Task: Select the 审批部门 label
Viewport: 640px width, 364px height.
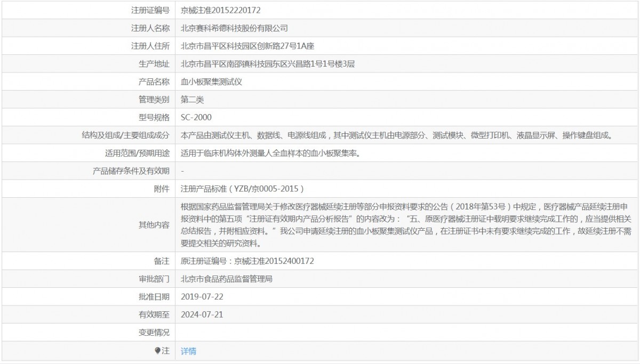Action: pyautogui.click(x=154, y=279)
